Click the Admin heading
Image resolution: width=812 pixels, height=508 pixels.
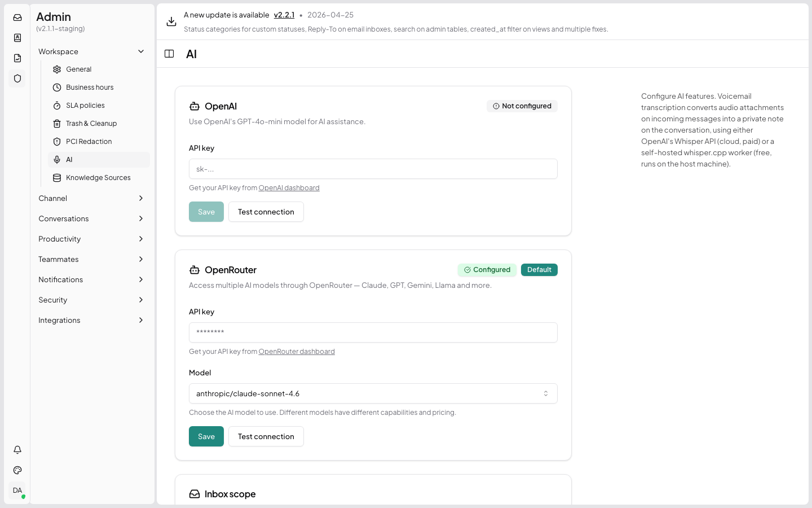[x=54, y=17]
